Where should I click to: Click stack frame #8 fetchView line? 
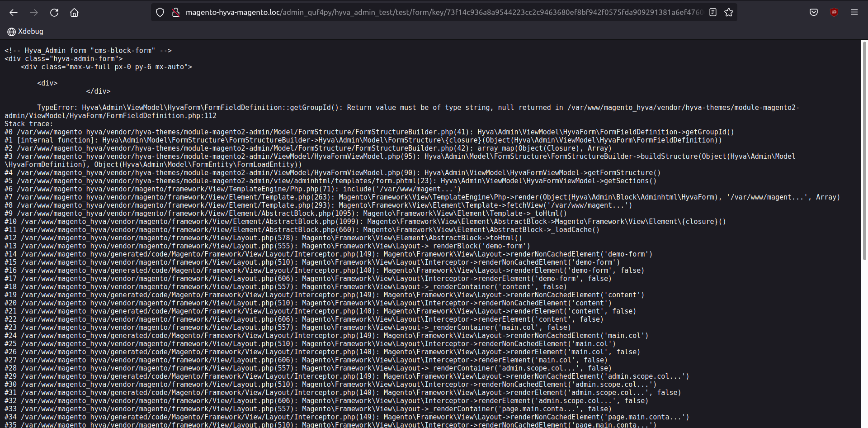click(x=318, y=205)
